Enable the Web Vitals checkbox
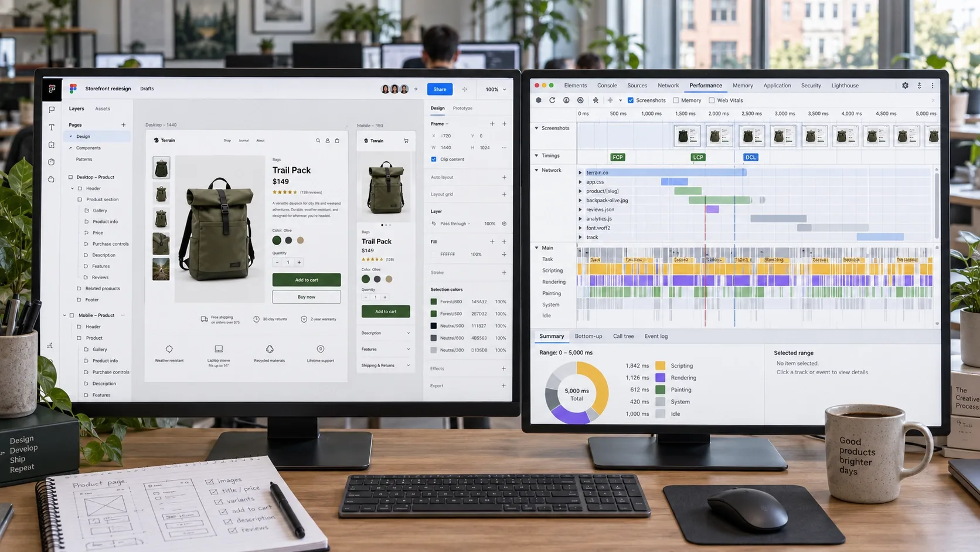 pos(712,100)
